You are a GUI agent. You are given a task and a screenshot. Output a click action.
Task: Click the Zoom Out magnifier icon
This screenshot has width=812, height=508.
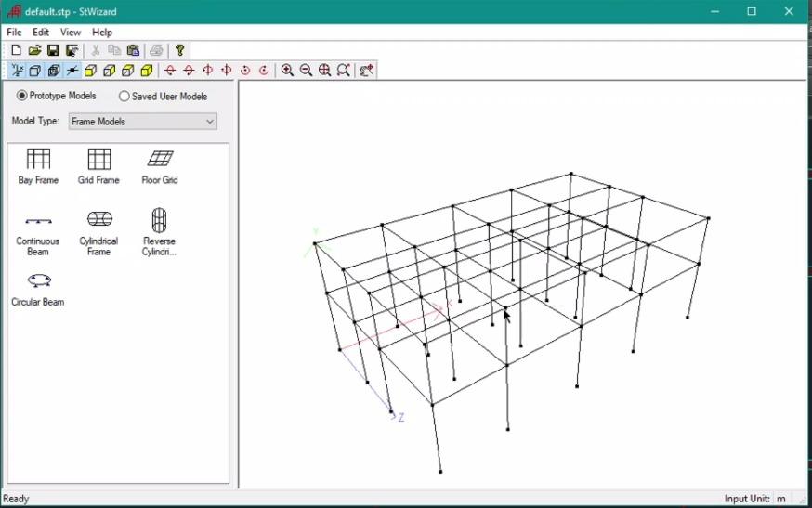point(306,71)
